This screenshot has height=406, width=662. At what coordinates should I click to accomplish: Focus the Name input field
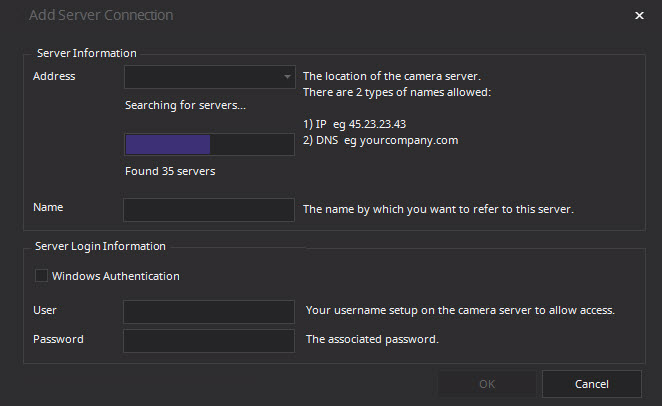click(209, 210)
